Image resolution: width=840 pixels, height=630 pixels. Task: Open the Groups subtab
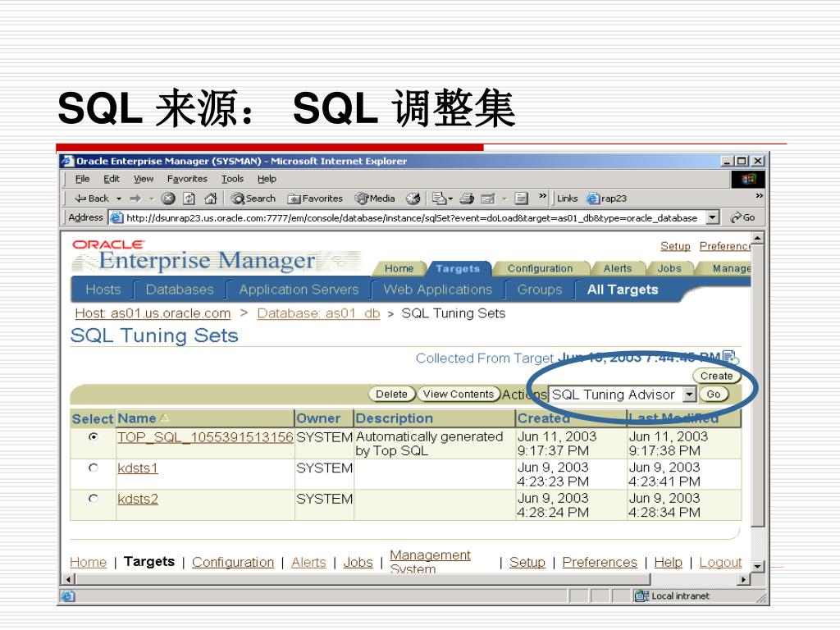[540, 290]
